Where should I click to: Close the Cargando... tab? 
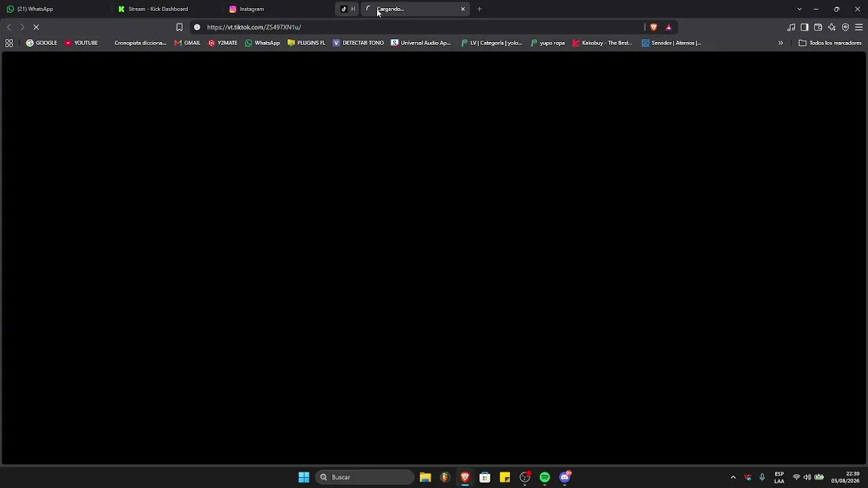coord(463,9)
